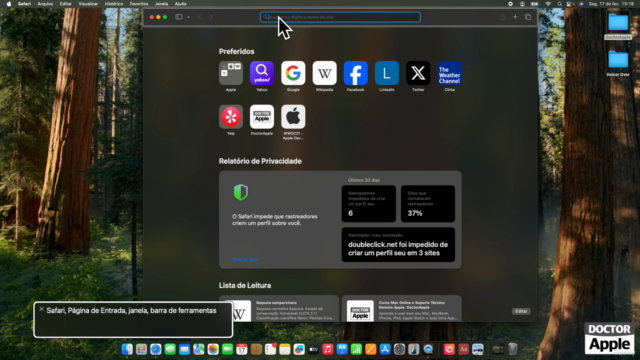The image size is (640, 360).
Task: Open the Facebook favorite
Action: click(x=356, y=73)
